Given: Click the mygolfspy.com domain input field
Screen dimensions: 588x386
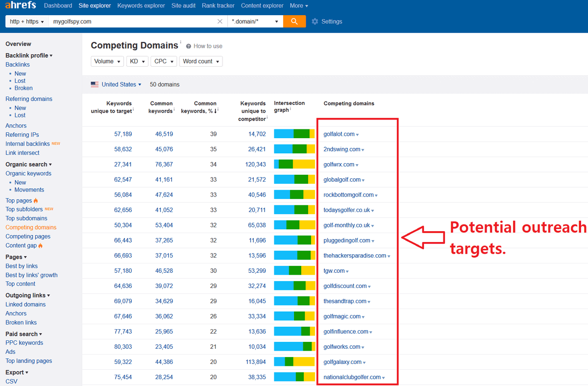Looking at the screenshot, I should point(132,22).
